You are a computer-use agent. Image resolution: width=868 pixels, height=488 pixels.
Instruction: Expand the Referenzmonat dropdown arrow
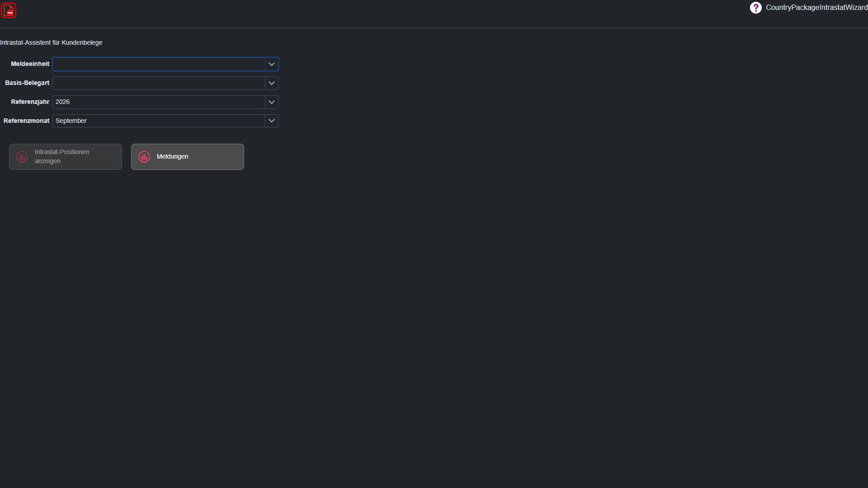coord(271,121)
